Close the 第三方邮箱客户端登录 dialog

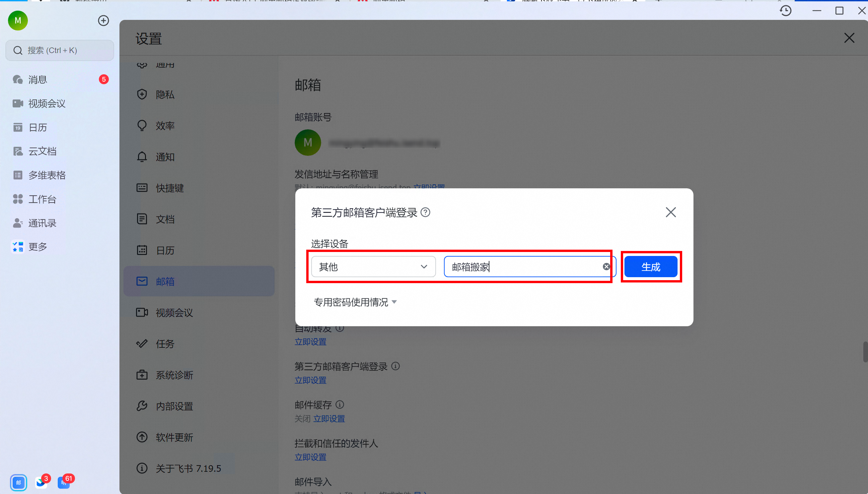pos(671,213)
